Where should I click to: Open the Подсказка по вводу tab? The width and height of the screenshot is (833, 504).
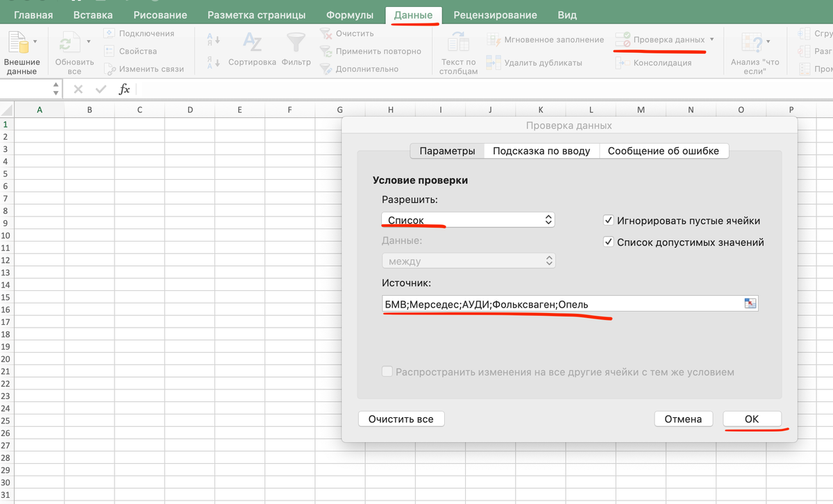click(541, 151)
